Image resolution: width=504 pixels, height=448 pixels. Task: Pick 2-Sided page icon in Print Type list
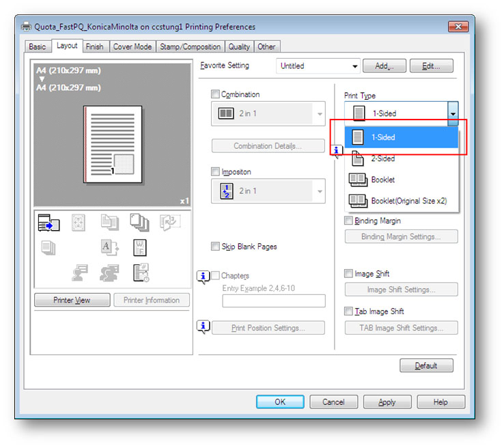358,158
